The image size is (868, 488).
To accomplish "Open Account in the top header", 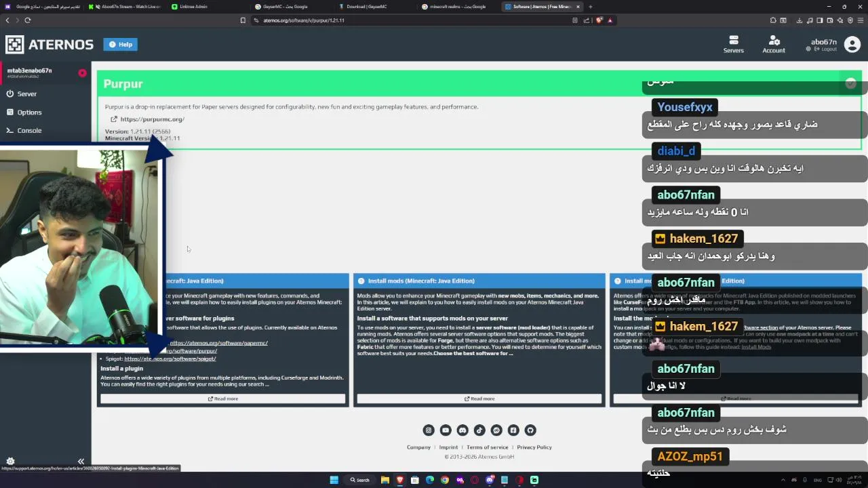I will coord(774,45).
